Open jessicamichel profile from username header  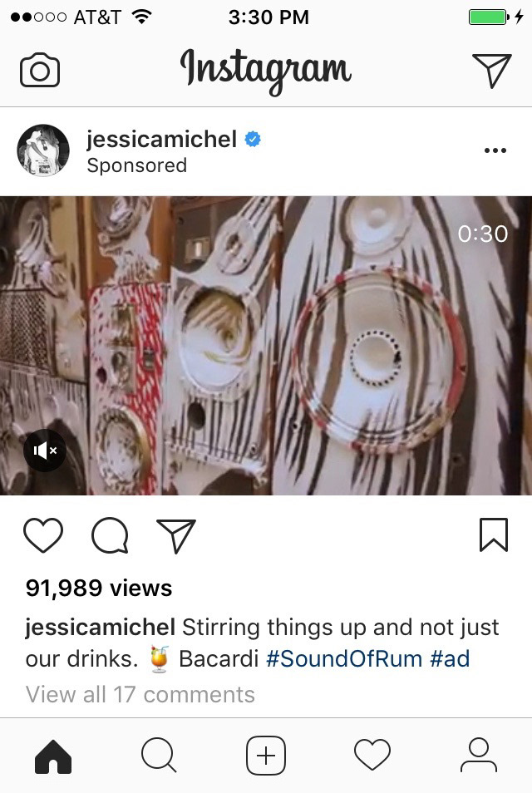click(161, 139)
